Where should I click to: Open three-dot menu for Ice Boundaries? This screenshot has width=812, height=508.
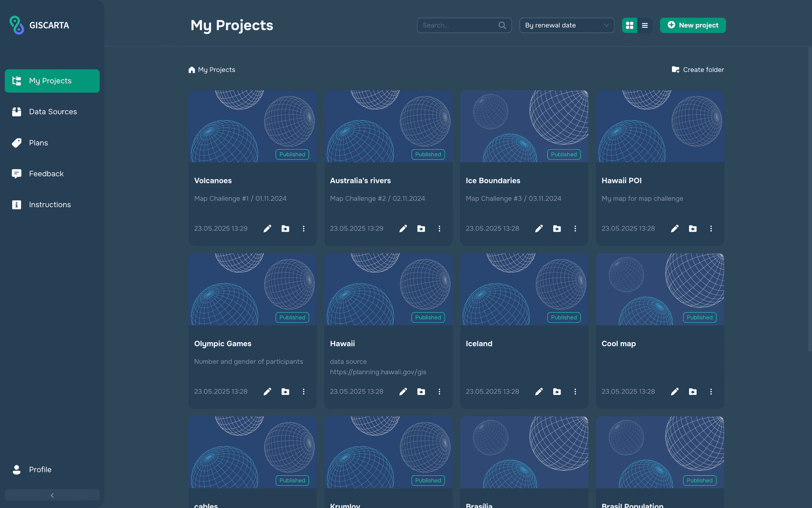(x=575, y=229)
